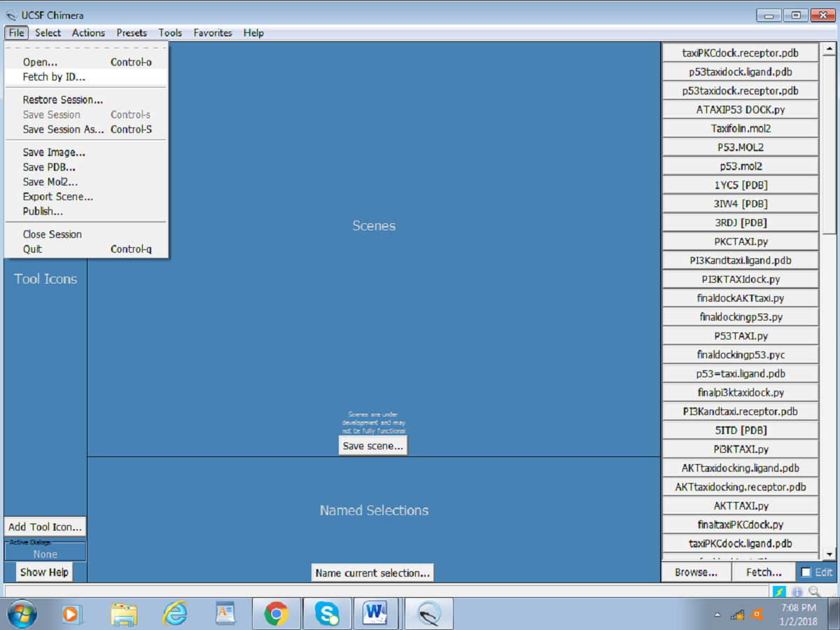Open Taxifolin.mol2 from the file list
840x630 pixels.
tap(740, 128)
